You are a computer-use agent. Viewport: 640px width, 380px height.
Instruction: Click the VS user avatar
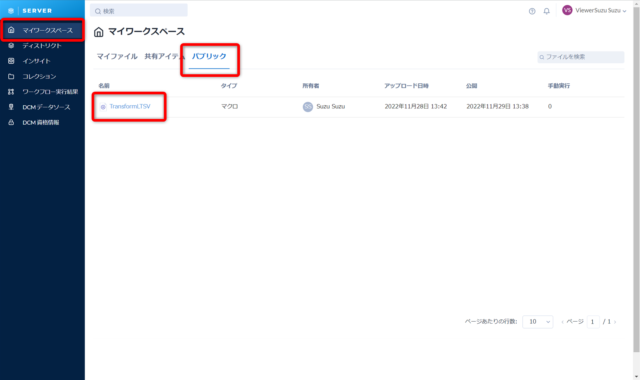tap(567, 10)
